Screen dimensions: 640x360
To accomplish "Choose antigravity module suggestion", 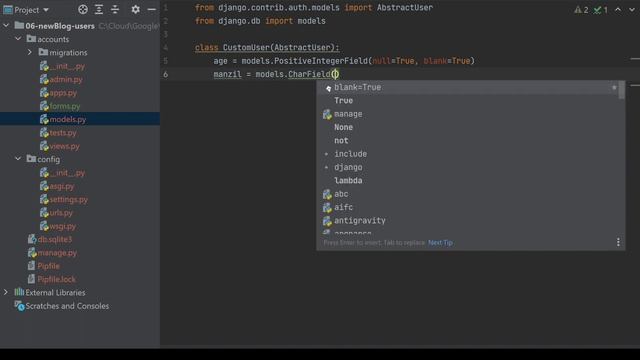I will click(468, 220).
